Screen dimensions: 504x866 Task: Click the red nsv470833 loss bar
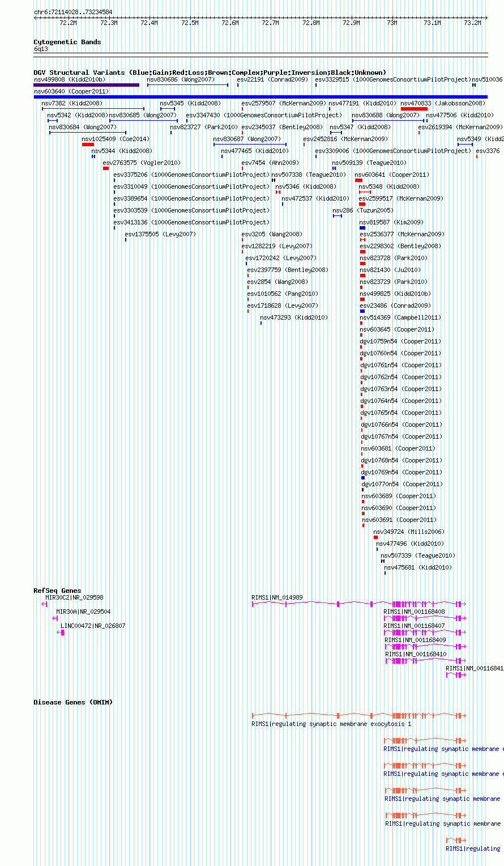coord(414,109)
